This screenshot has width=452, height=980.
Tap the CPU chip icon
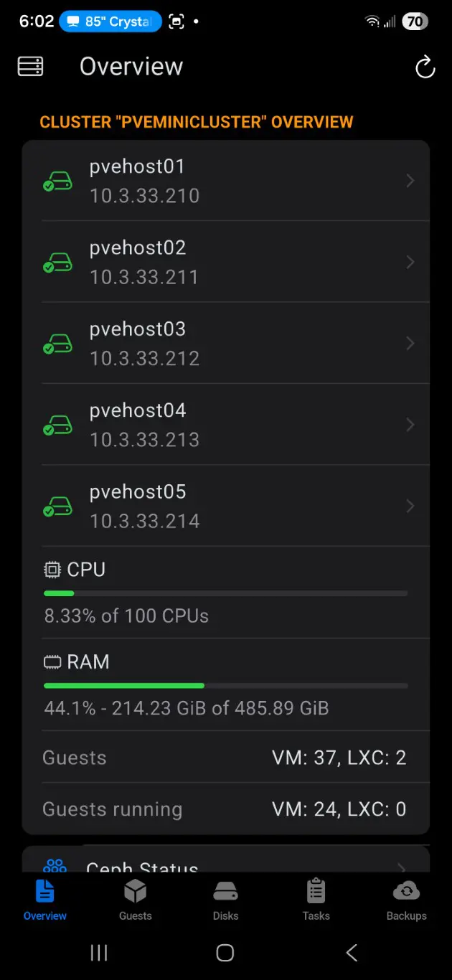pyautogui.click(x=52, y=570)
